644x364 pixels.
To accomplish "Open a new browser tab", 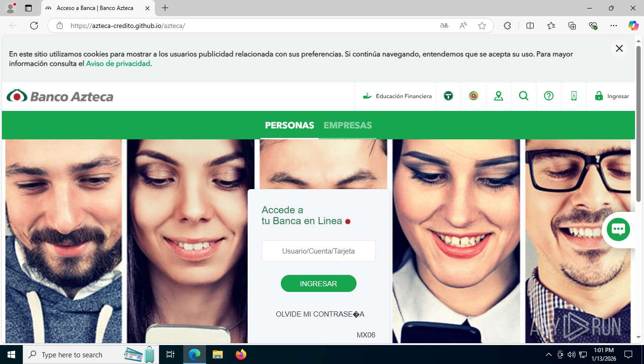I will 165,8.
